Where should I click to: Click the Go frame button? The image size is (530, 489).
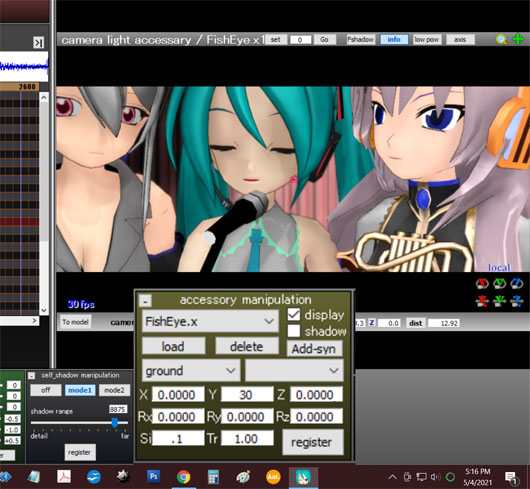[x=324, y=40]
